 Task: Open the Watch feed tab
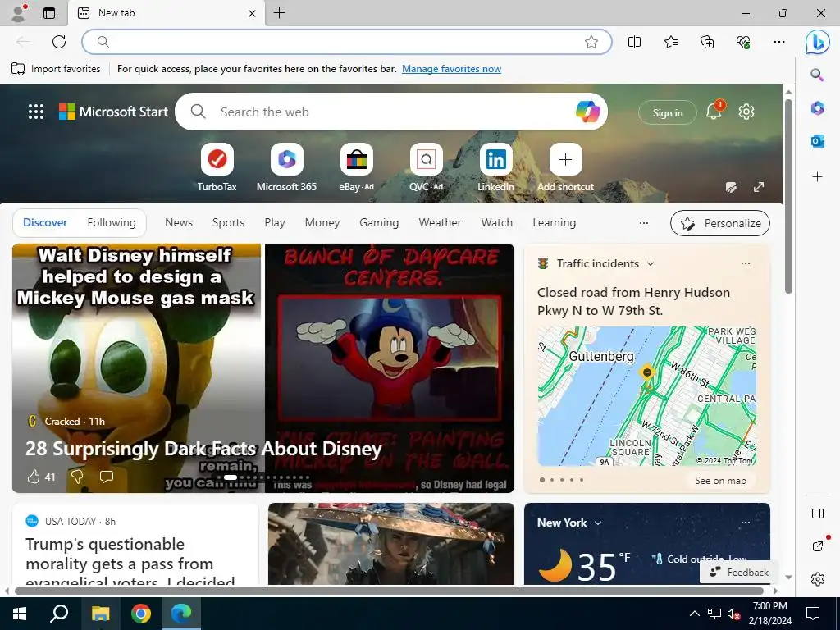pyautogui.click(x=496, y=222)
